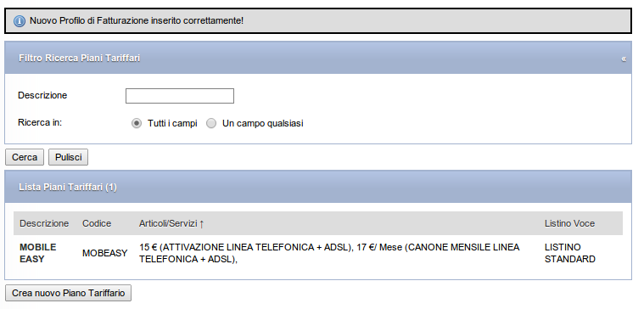Click the Articoli/Servizi description text of row
This screenshot has height=309, width=644.
click(x=329, y=253)
